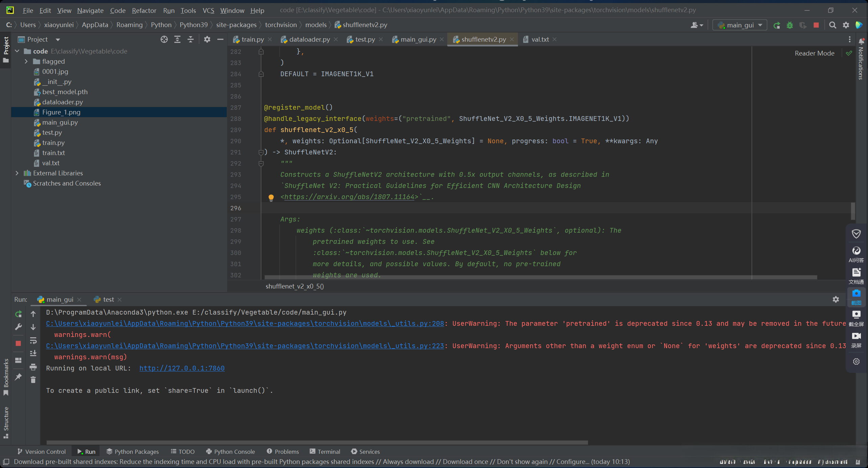Click the Debug bug icon in toolbar

pos(789,25)
